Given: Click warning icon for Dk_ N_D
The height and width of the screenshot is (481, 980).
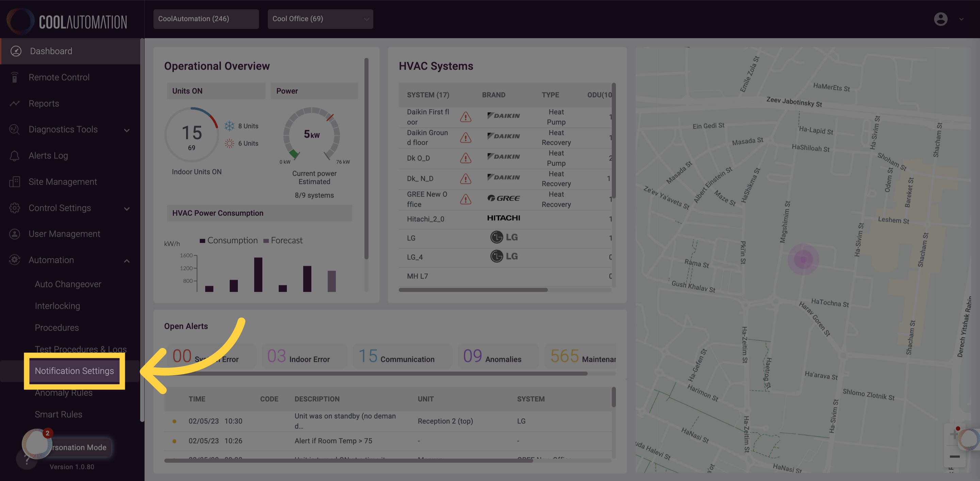Looking at the screenshot, I should [x=465, y=178].
